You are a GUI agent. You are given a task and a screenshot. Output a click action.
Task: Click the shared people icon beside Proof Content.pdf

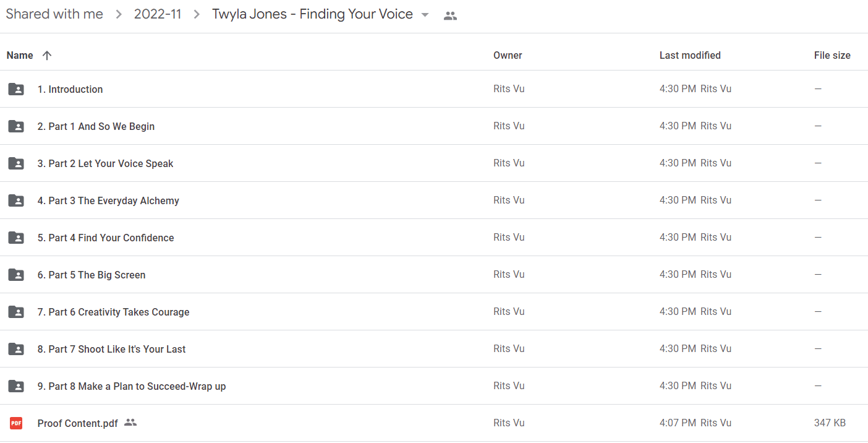click(x=130, y=423)
